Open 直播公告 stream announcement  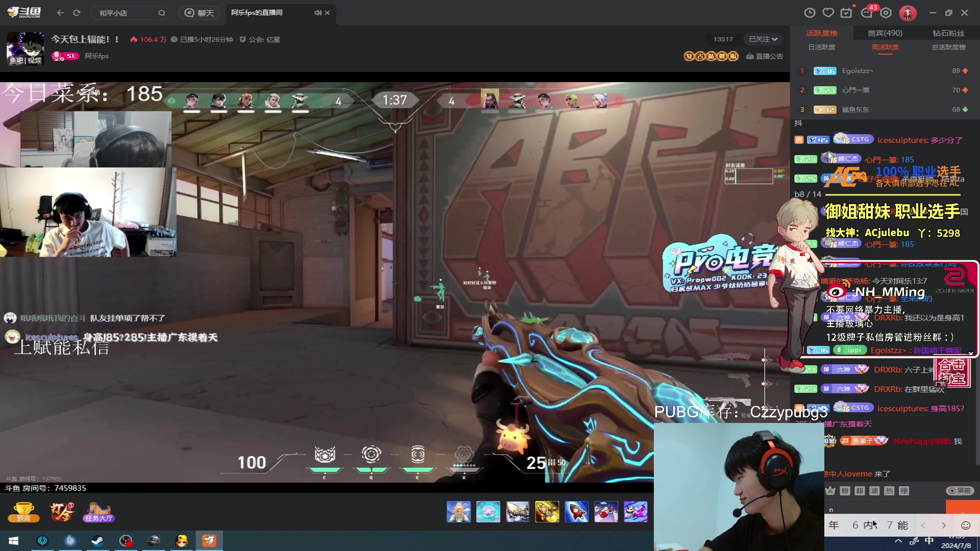[x=765, y=56]
